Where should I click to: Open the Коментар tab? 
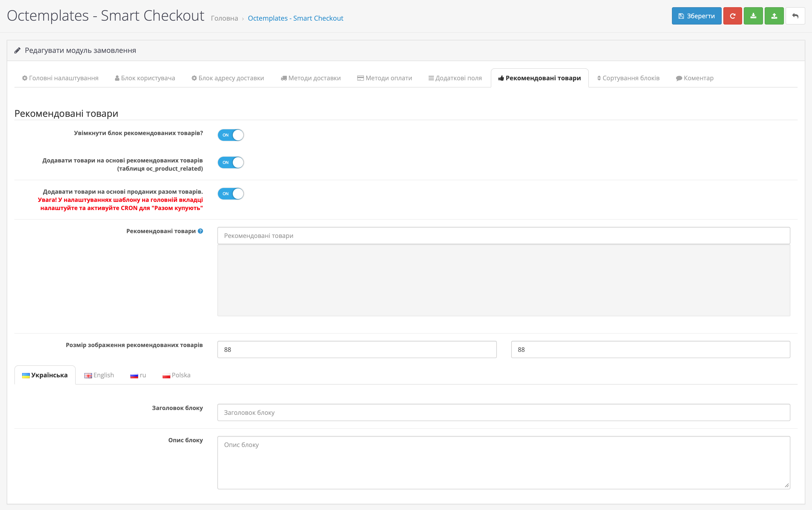pos(695,78)
